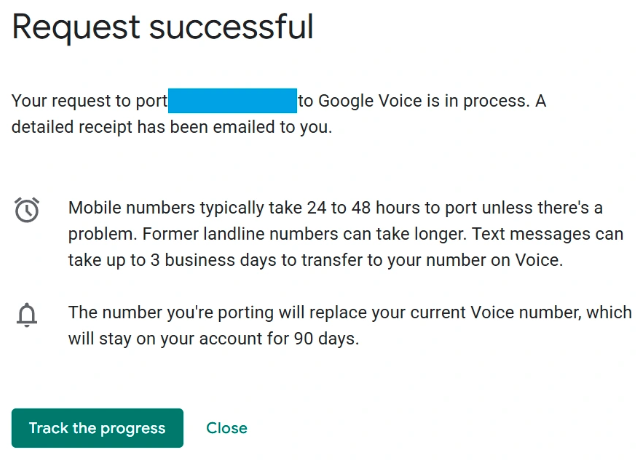Click the '90 days' text

[x=325, y=339]
